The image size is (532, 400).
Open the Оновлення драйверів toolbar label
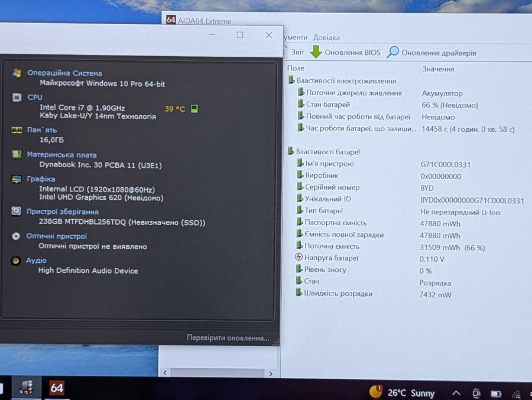tap(439, 53)
